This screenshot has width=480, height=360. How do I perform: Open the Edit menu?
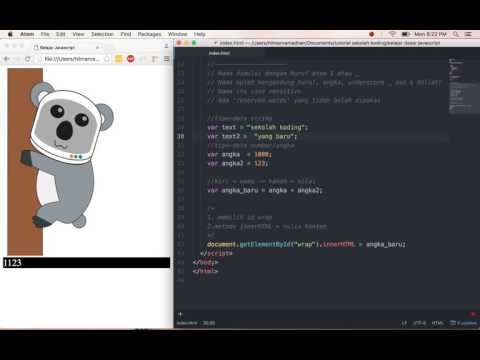tap(61, 34)
